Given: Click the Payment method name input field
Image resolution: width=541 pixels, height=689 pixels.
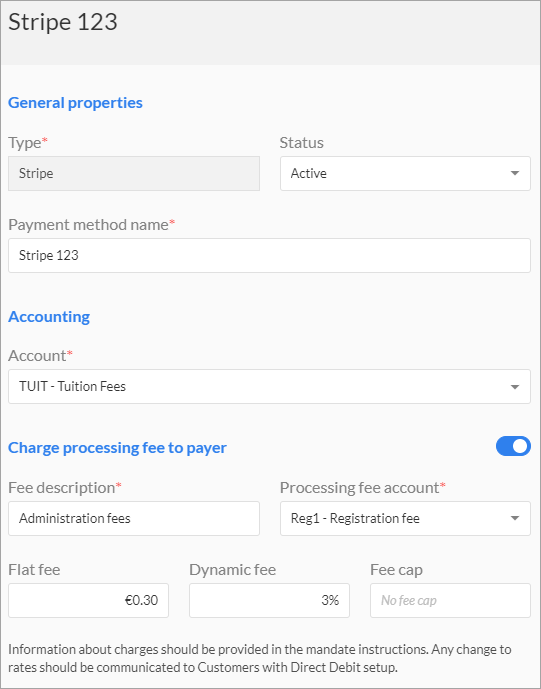Looking at the screenshot, I should 269,256.
